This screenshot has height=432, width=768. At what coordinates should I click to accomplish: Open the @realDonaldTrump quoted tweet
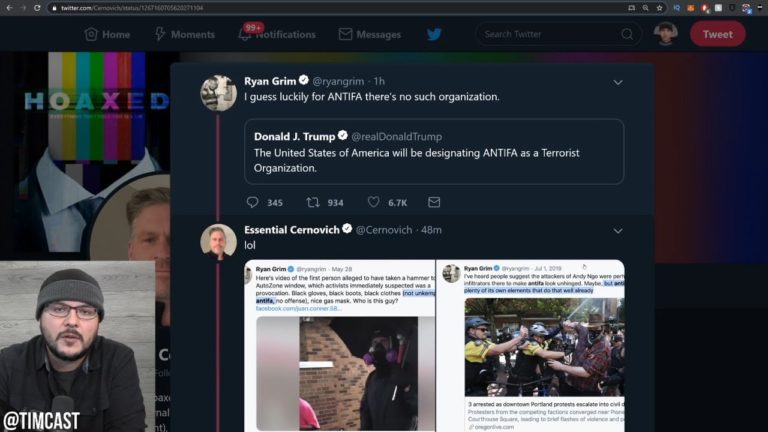click(x=434, y=151)
